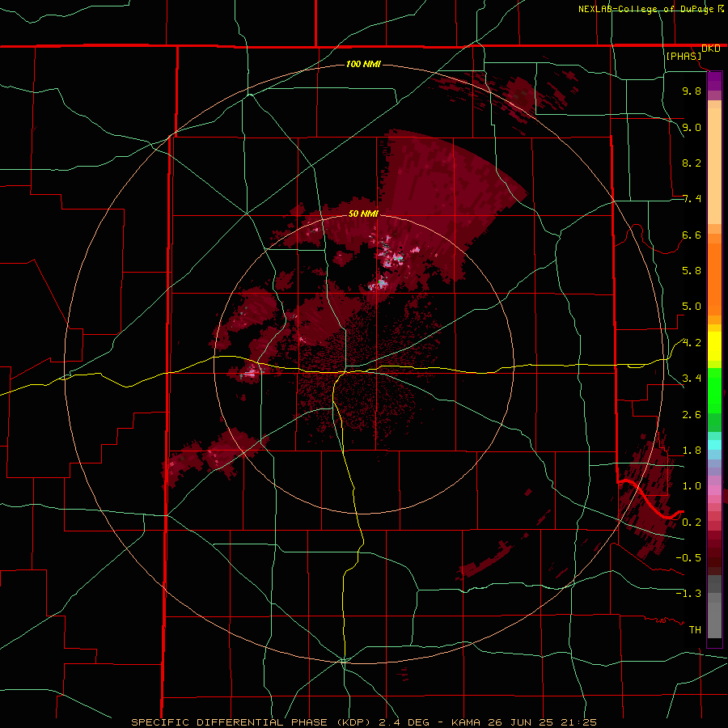Click the 2.6 scale value

[x=692, y=415]
